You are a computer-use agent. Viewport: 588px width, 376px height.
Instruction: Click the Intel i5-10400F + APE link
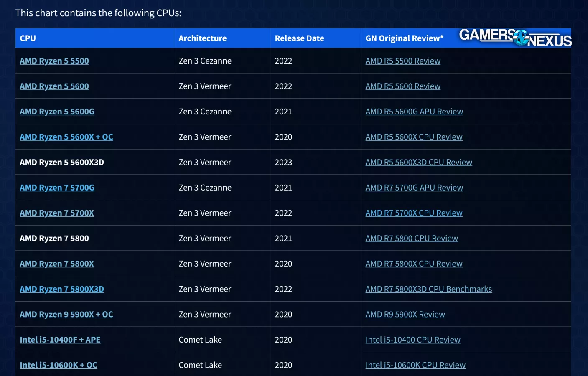coord(60,340)
